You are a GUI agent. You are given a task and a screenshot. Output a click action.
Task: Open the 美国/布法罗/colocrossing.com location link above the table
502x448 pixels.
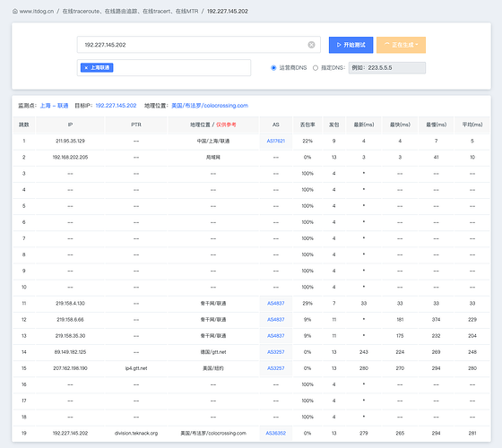(210, 106)
